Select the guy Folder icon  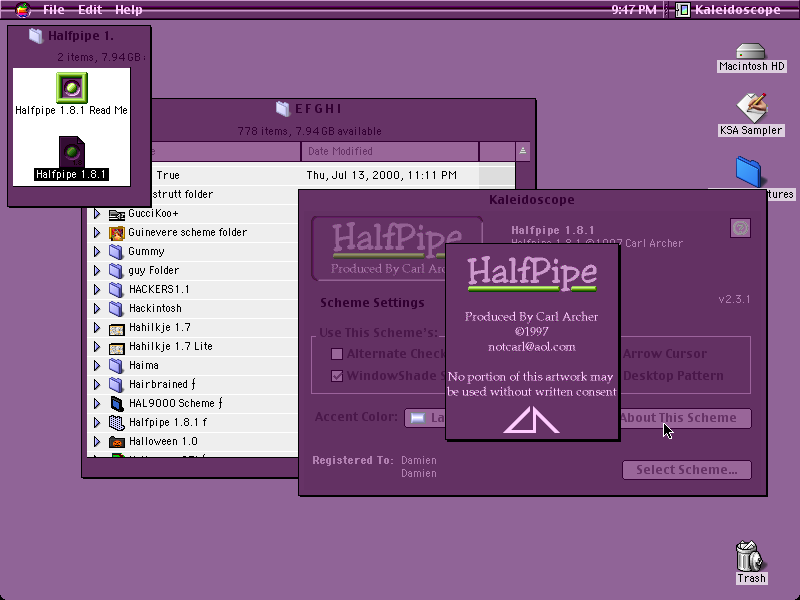tap(117, 271)
